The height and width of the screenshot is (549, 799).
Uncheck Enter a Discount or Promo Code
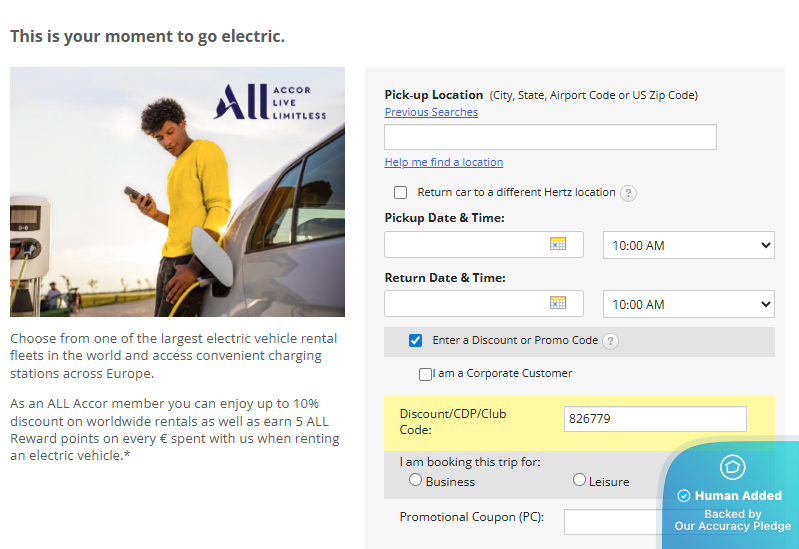click(416, 341)
